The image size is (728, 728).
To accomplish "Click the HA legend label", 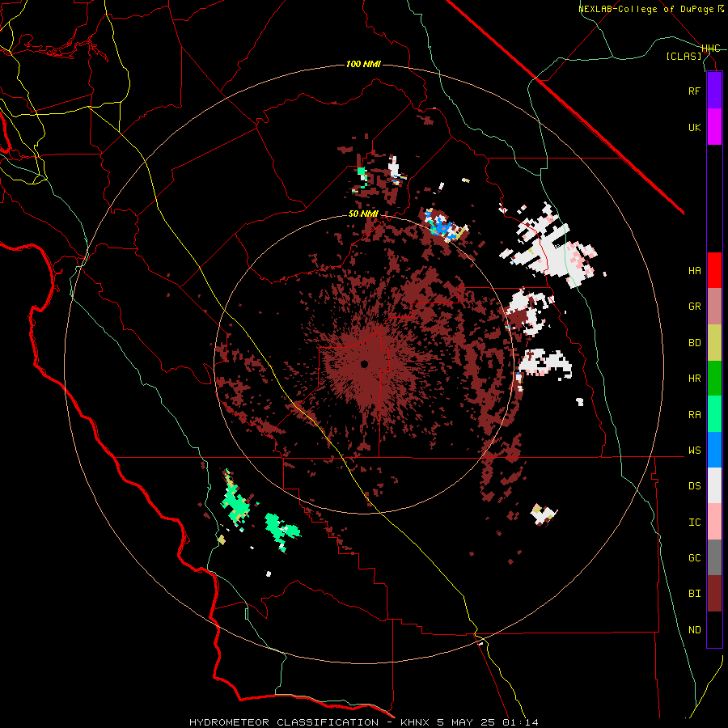I will (694, 271).
